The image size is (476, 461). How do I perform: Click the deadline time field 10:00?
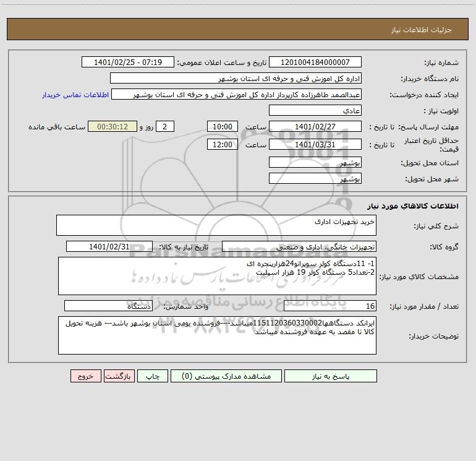pos(222,126)
